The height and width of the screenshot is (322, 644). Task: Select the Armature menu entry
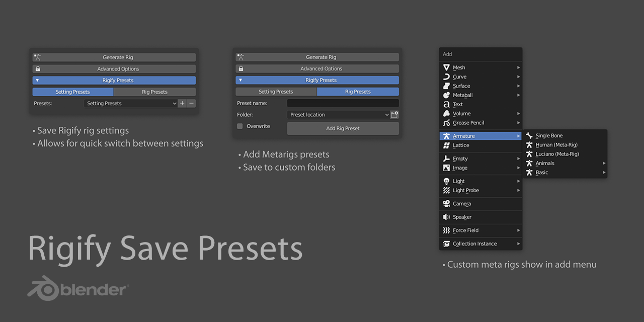480,136
